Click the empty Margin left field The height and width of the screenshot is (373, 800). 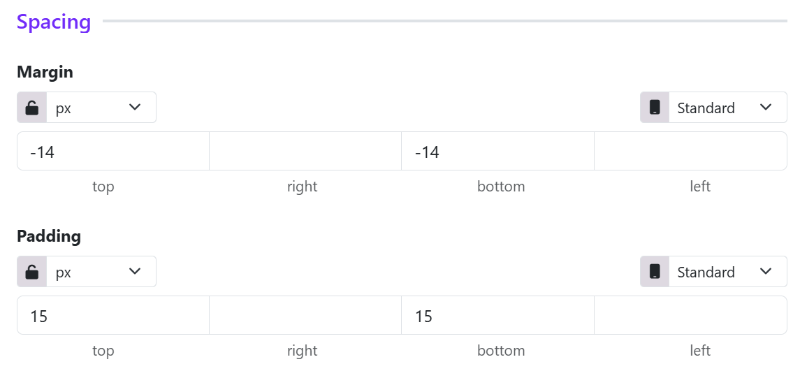(x=691, y=151)
